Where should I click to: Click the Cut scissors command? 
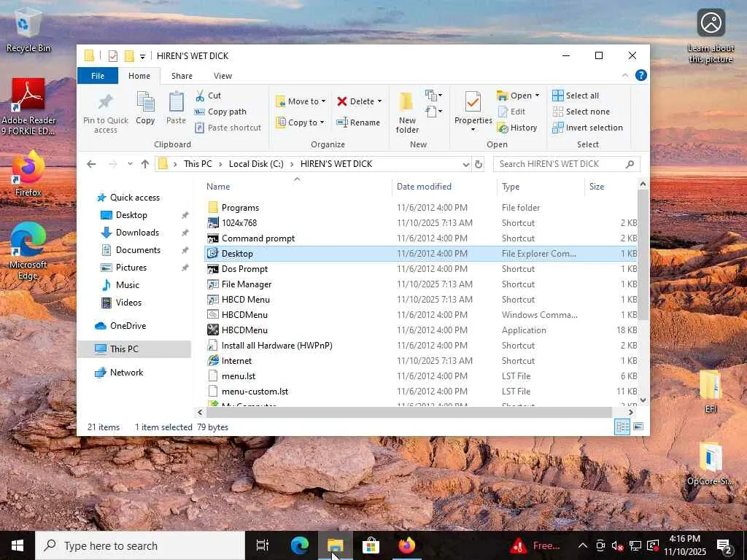(x=208, y=96)
